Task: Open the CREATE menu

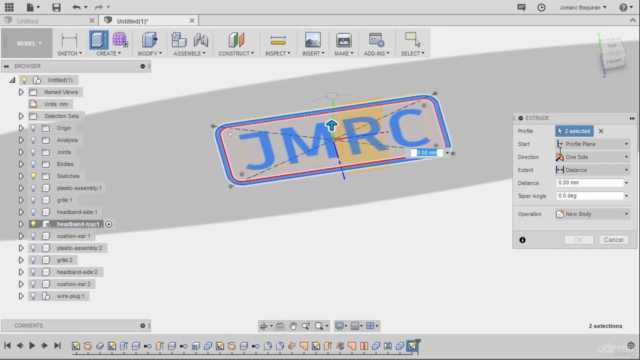Action: click(x=108, y=53)
